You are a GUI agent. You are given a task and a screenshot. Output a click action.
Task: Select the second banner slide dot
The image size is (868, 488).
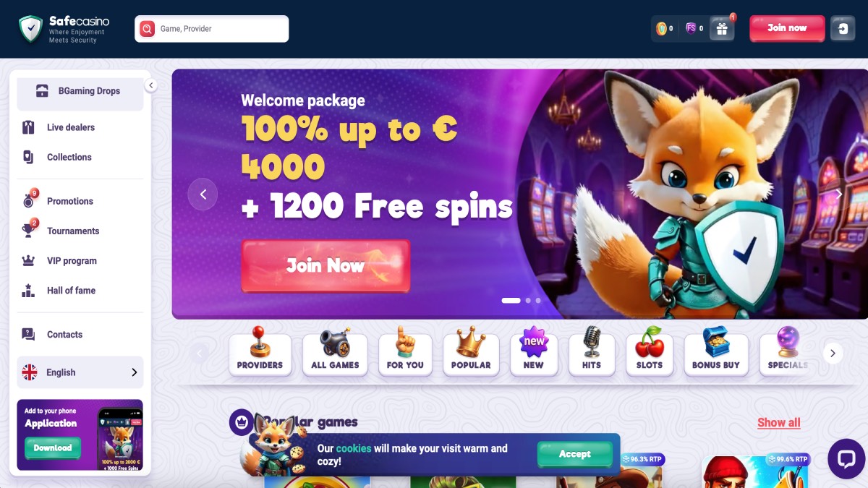528,300
